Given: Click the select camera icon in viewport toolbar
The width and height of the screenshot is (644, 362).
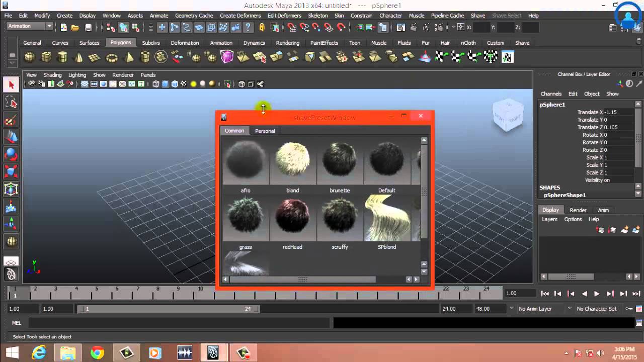Looking at the screenshot, I should click(x=32, y=84).
